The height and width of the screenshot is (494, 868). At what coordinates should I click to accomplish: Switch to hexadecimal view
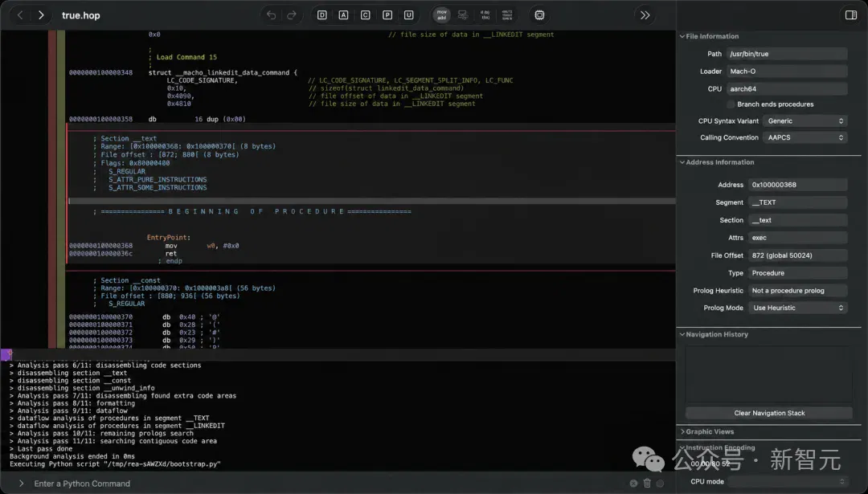pos(507,15)
